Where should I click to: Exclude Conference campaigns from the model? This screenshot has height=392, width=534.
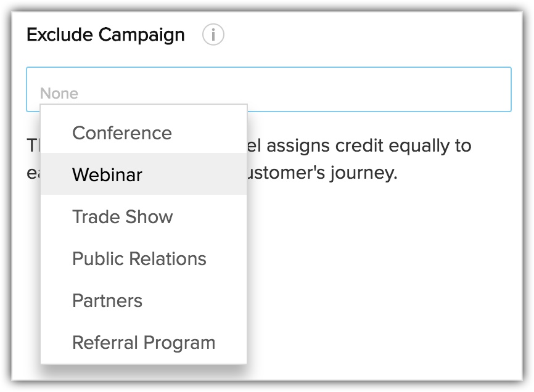click(x=122, y=133)
